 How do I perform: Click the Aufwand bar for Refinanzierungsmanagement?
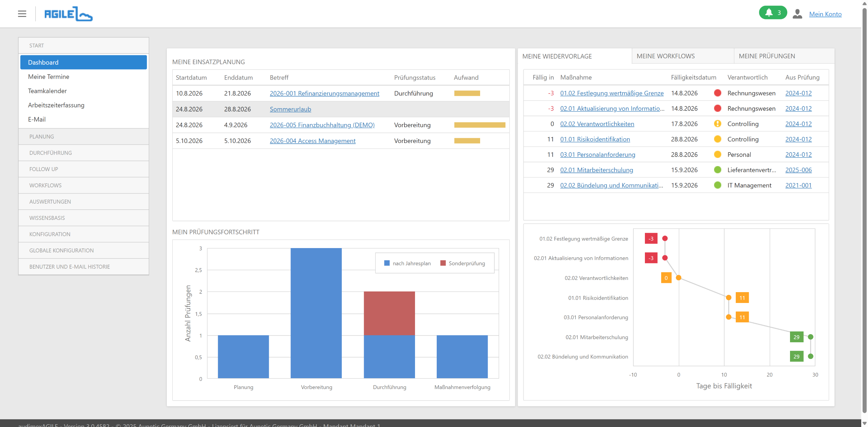click(467, 93)
